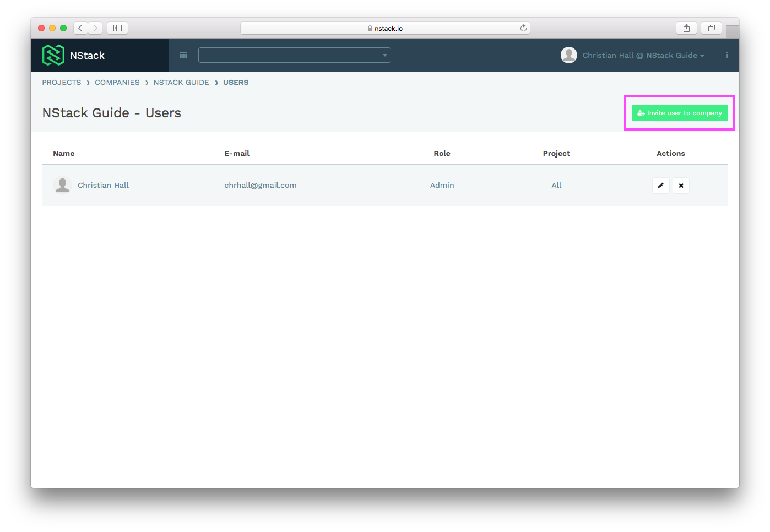
Task: Click the Role column header
Action: (442, 154)
